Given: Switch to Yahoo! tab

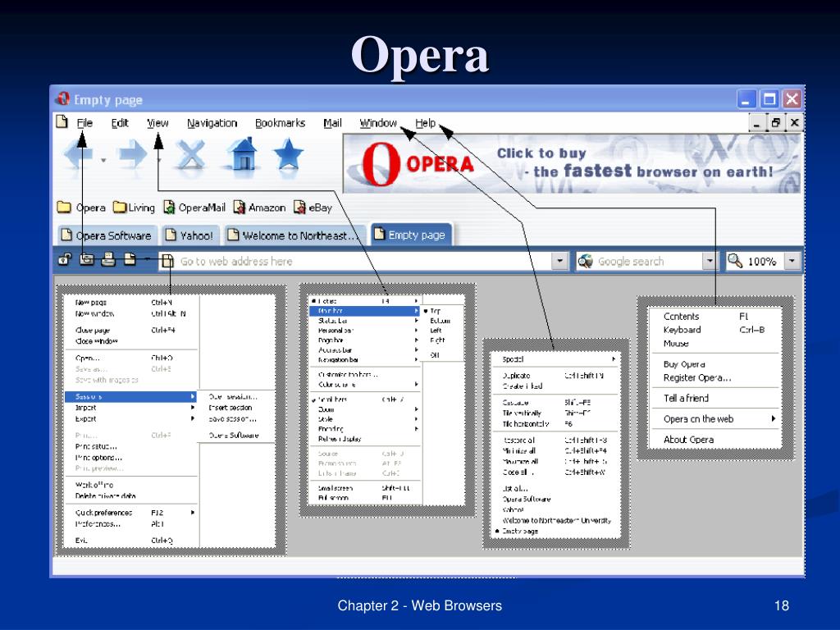Looking at the screenshot, I should 189,235.
